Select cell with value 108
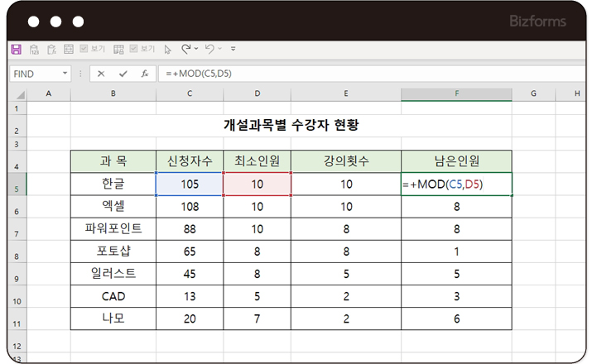Viewport: 592px width, 364px height. click(190, 206)
